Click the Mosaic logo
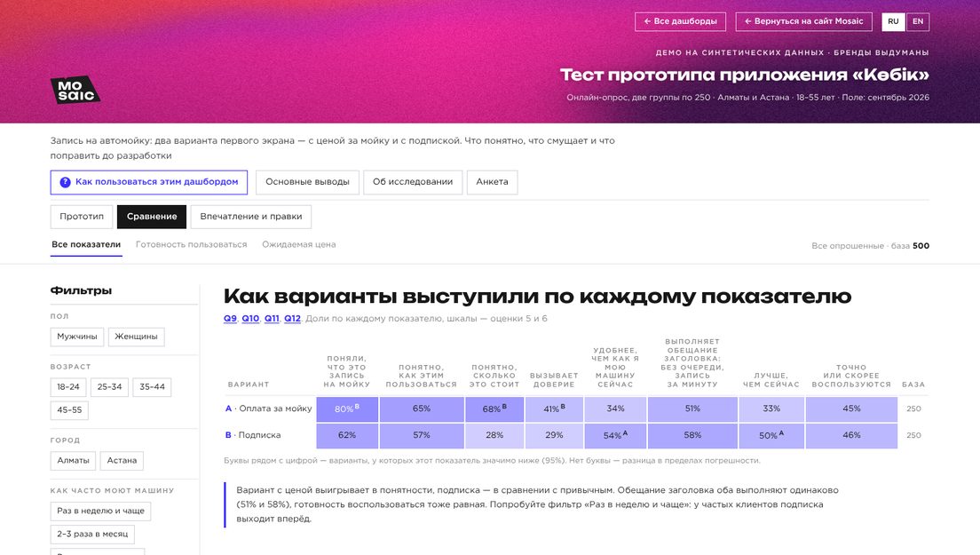The width and height of the screenshot is (980, 555). 75,90
